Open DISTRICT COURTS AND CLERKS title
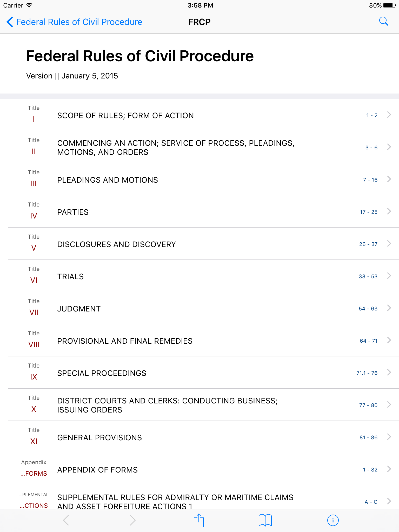The image size is (399, 532). (168, 405)
